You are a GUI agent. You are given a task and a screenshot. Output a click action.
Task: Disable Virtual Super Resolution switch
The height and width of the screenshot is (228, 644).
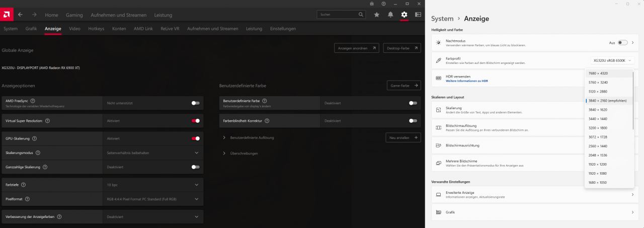[x=195, y=121]
